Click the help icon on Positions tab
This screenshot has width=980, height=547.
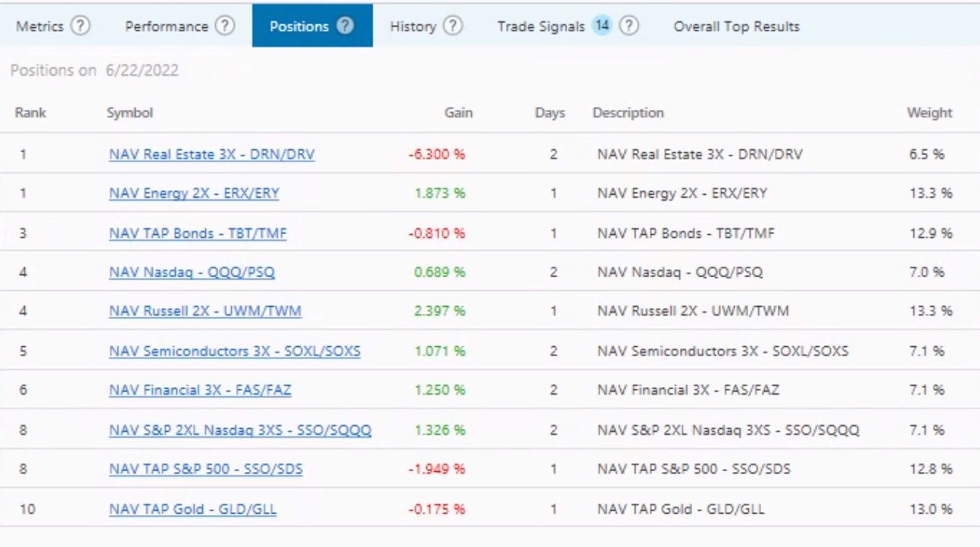pyautogui.click(x=345, y=26)
